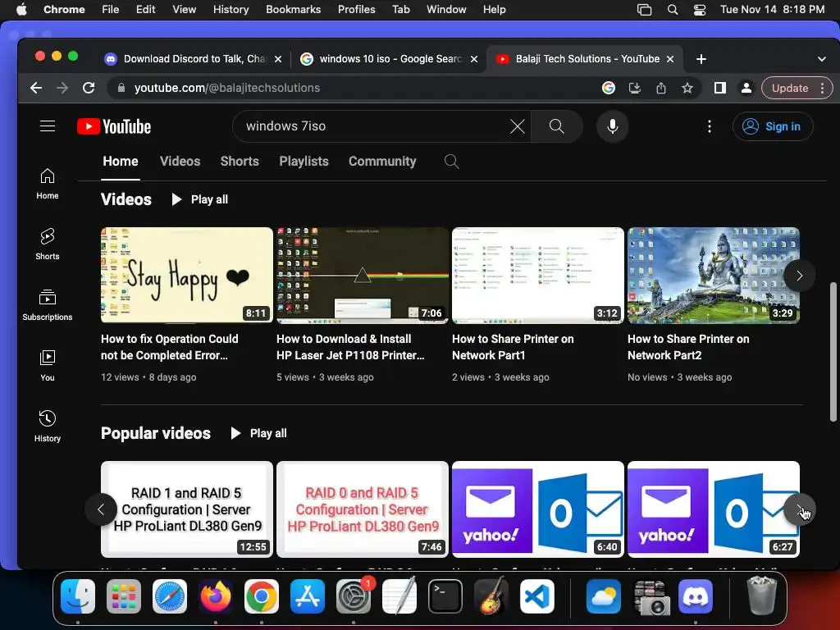
Task: Open Control Center in the menu bar
Action: pos(699,10)
